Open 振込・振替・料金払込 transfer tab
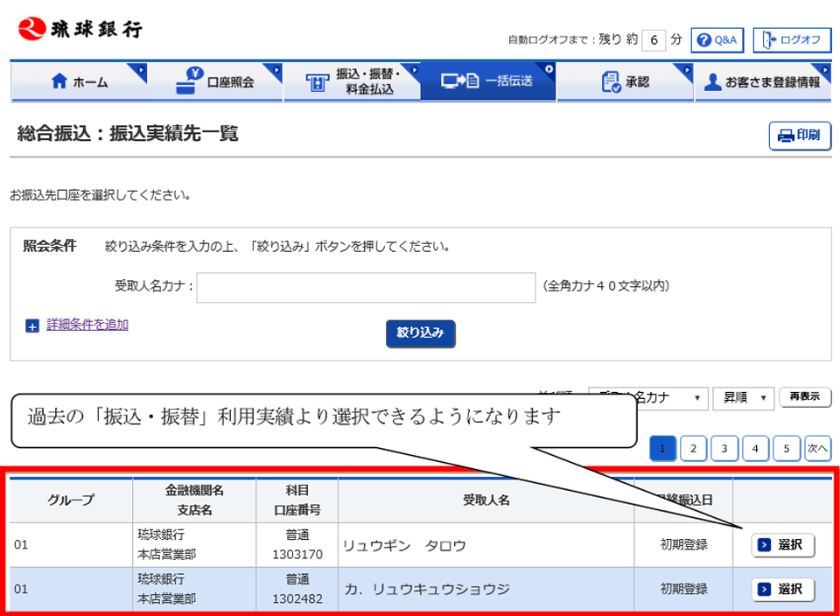The height and width of the screenshot is (616, 840). click(352, 82)
